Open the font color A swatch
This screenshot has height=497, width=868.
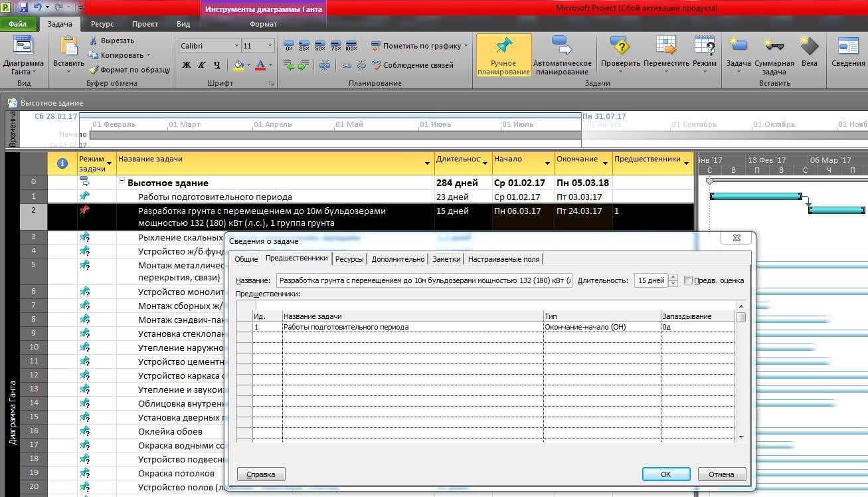click(x=260, y=65)
